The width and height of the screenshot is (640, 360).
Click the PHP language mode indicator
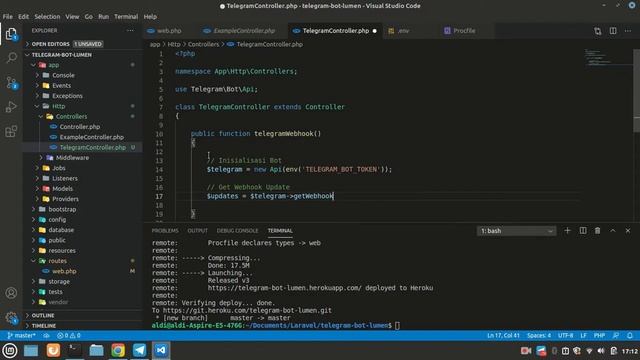(599, 336)
